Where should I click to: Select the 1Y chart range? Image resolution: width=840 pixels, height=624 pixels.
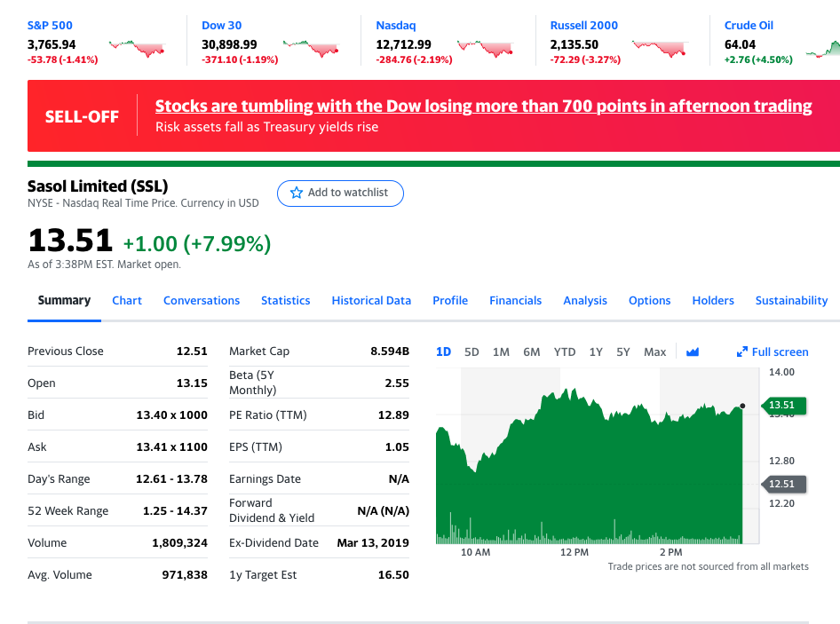click(596, 351)
